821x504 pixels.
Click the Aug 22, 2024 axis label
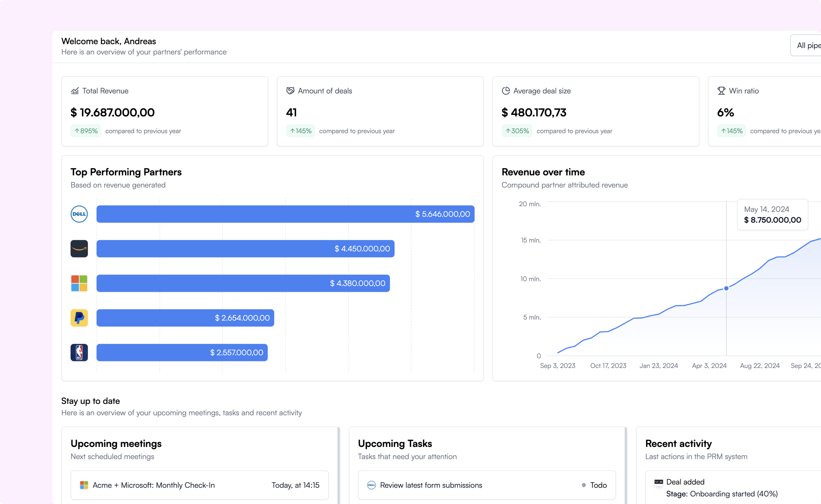[760, 366]
